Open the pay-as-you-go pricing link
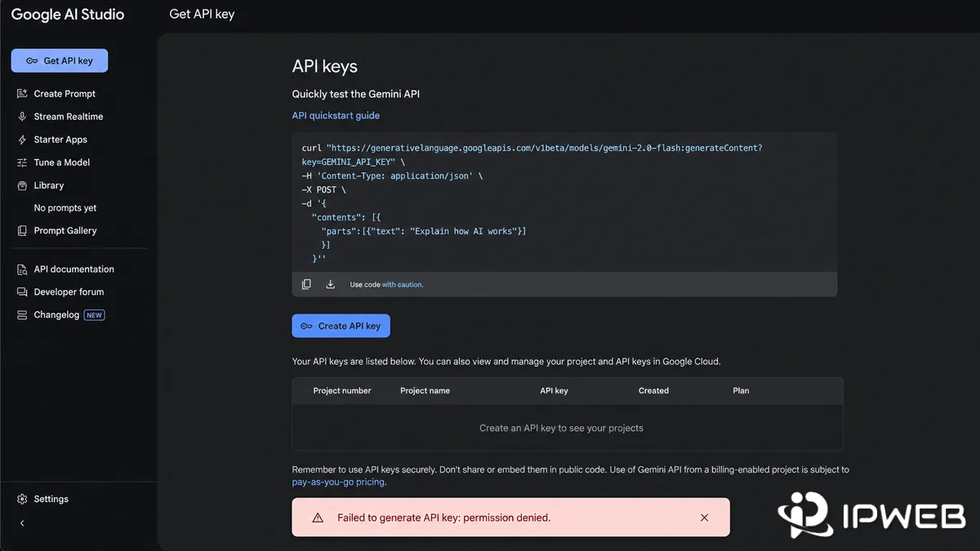980x551 pixels. click(339, 482)
